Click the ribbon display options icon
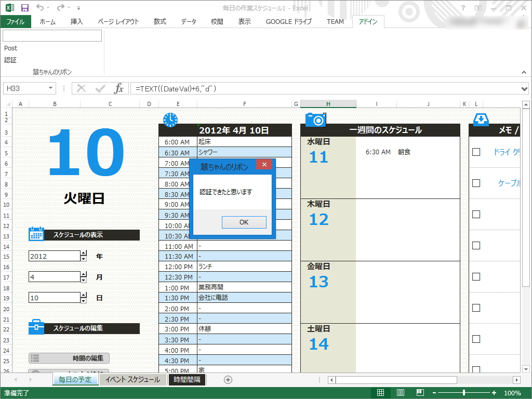This screenshot has height=399, width=532. 478,7
